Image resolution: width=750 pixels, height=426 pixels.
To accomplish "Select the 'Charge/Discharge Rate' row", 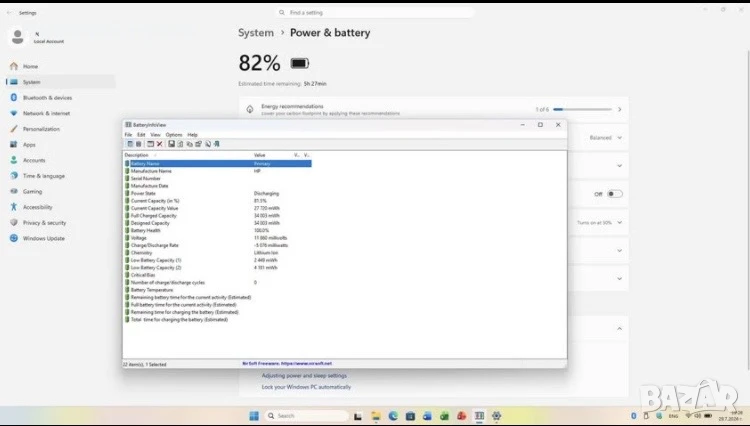I will click(218, 245).
